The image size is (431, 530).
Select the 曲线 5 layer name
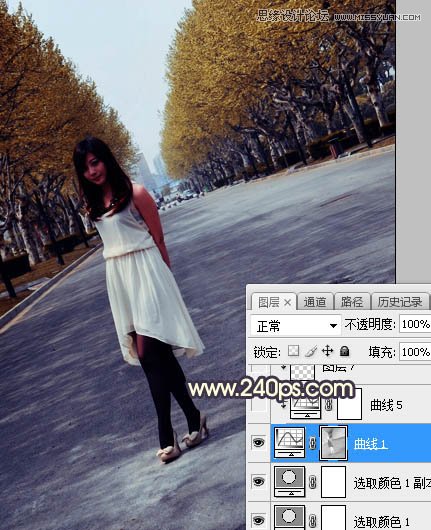pos(386,405)
